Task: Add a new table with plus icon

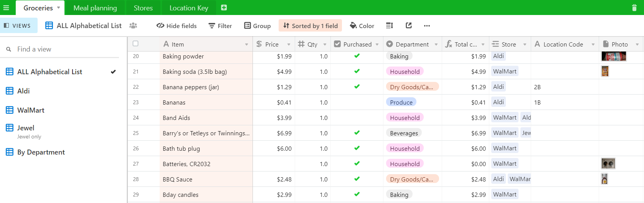Action: (224, 8)
